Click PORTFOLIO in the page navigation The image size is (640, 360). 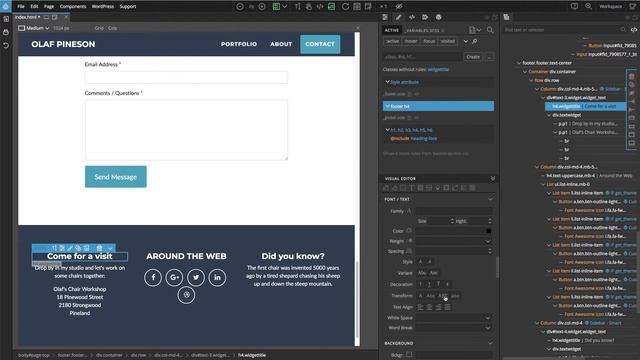239,44
